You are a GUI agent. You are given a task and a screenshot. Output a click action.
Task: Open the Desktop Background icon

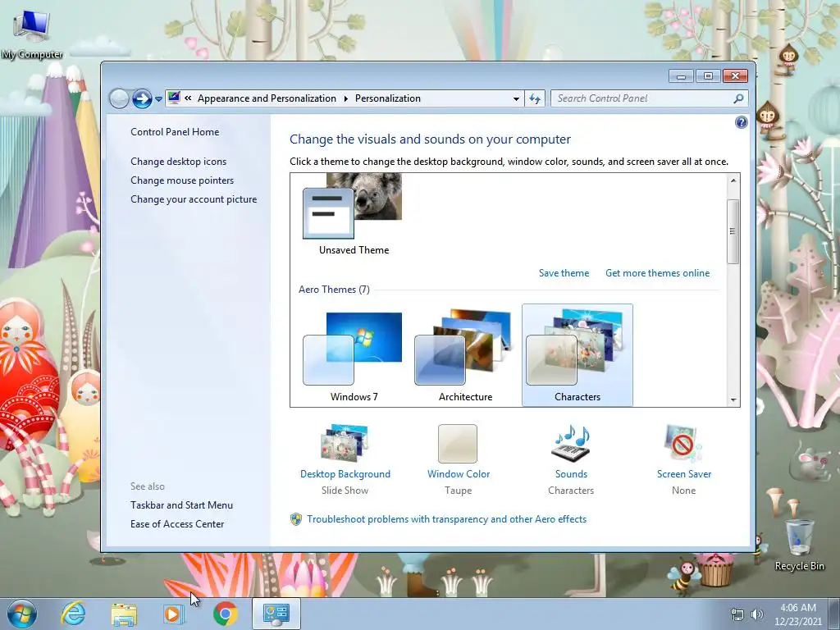point(345,444)
